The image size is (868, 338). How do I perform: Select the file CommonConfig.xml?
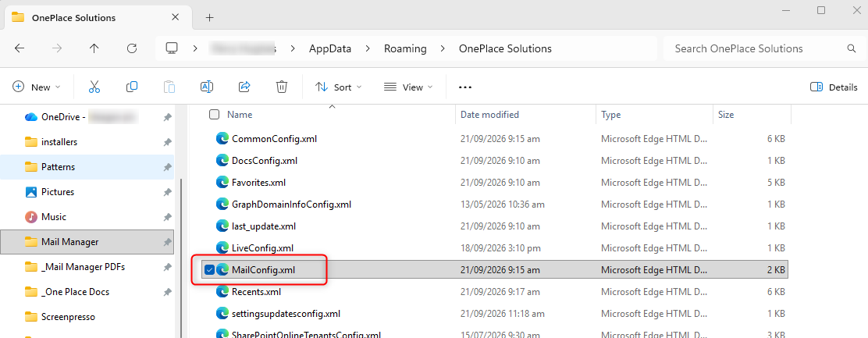click(x=274, y=139)
